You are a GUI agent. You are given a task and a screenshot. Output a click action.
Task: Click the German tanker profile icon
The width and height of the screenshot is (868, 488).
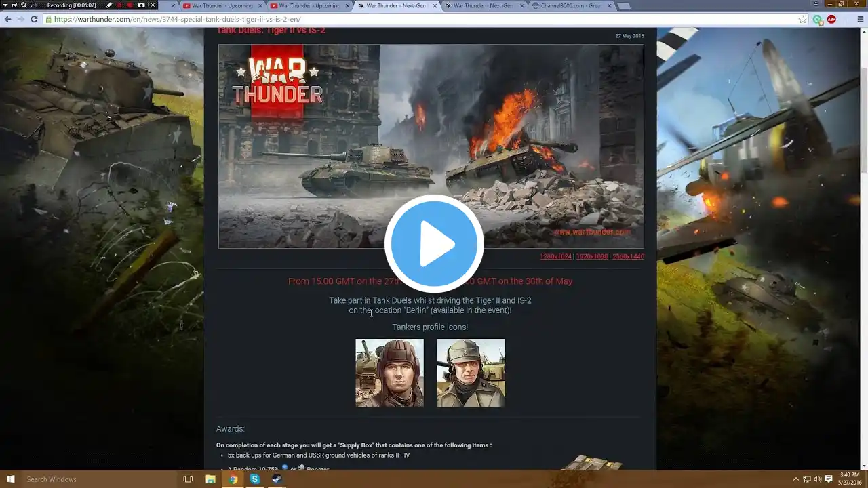pos(471,373)
